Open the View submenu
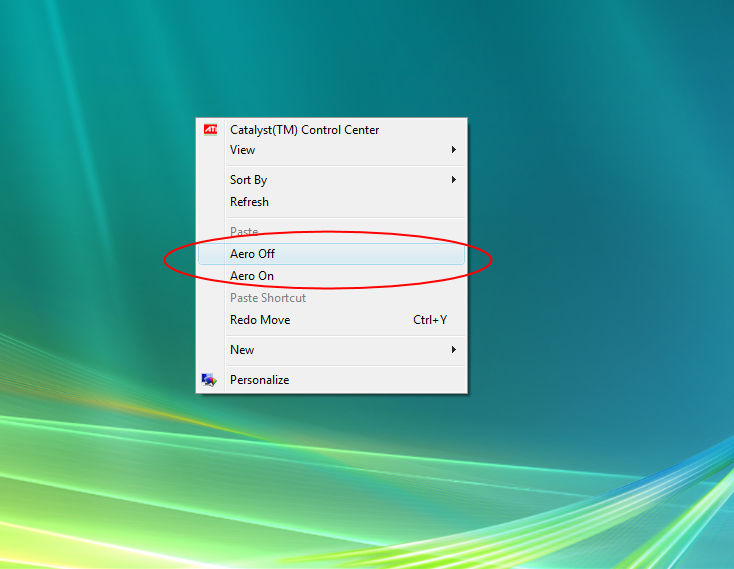 pos(331,150)
